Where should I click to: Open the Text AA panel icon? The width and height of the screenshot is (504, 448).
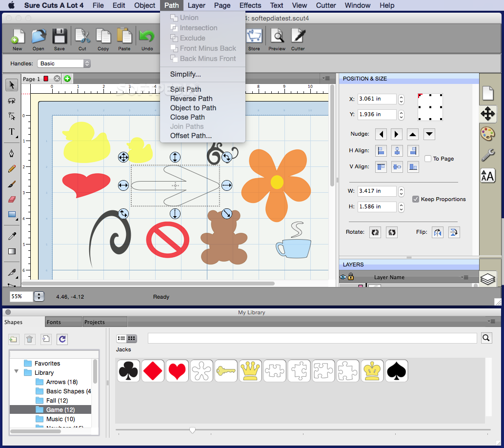point(487,176)
